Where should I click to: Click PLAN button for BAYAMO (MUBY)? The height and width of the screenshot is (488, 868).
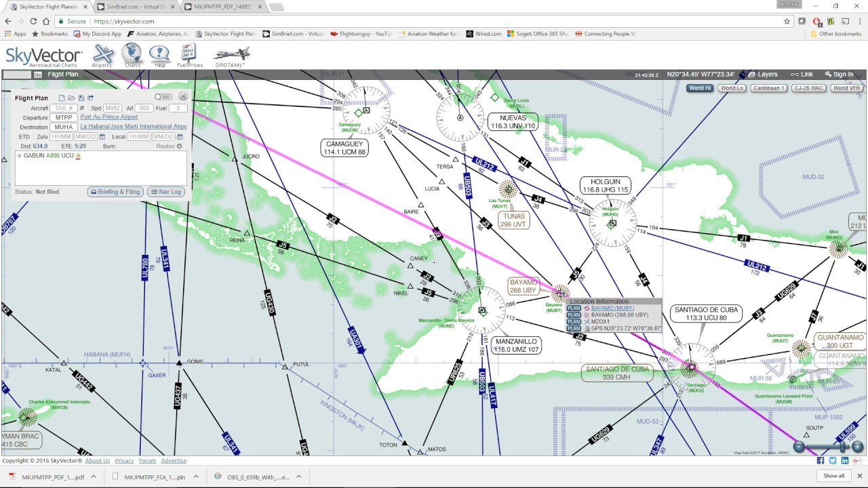(574, 308)
